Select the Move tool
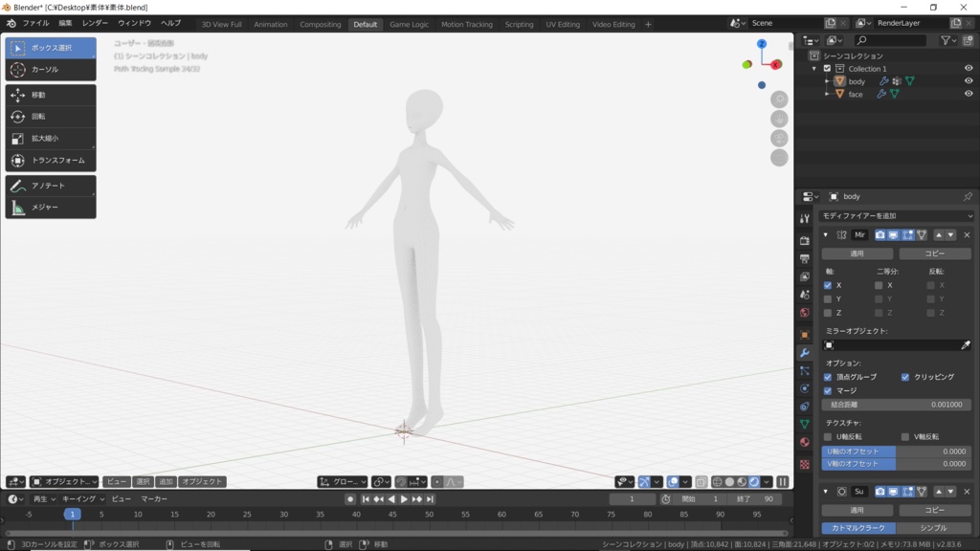The width and height of the screenshot is (980, 551). tap(51, 95)
